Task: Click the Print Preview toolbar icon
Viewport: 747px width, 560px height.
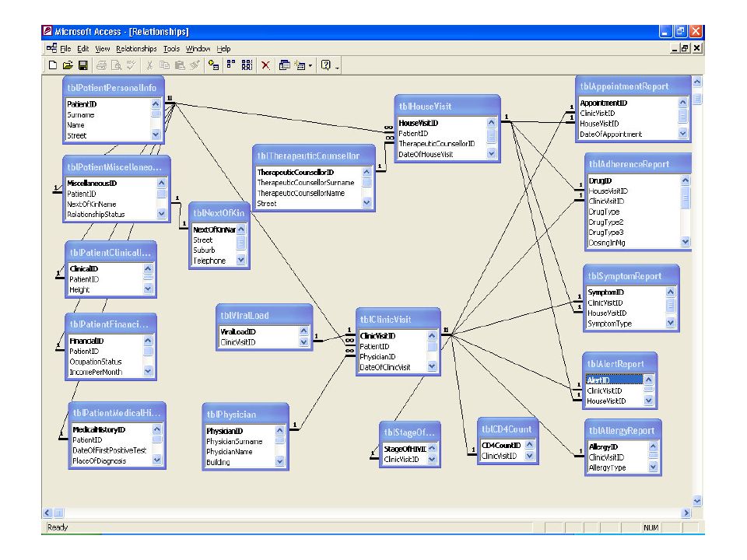Action: coord(116,65)
